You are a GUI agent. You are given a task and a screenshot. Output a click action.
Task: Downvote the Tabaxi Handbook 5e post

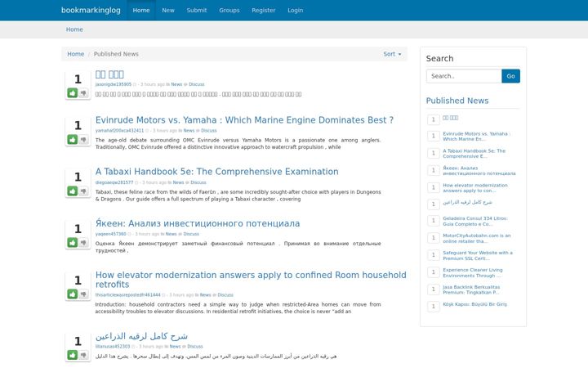coord(83,191)
